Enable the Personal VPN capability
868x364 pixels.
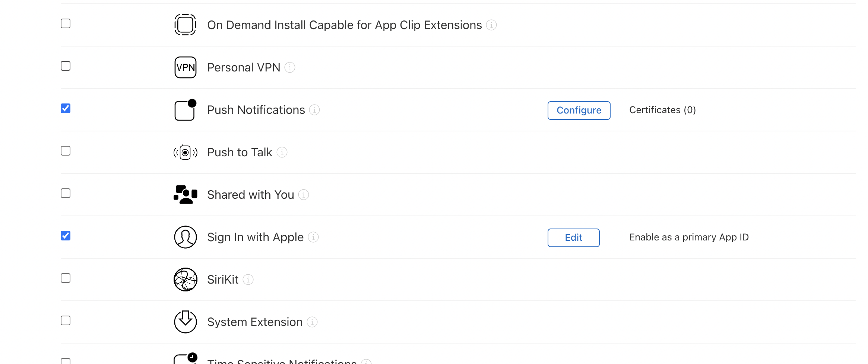point(66,66)
